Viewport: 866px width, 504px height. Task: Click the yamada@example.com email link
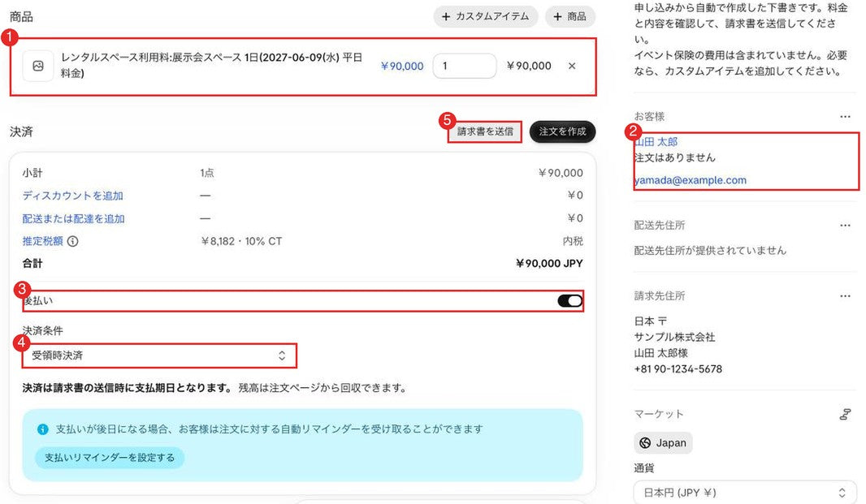coord(691,180)
